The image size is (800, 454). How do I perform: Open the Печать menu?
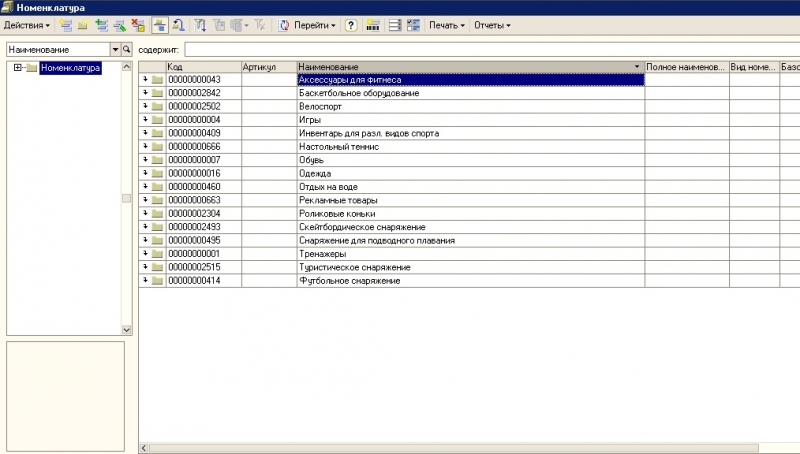pos(446,24)
